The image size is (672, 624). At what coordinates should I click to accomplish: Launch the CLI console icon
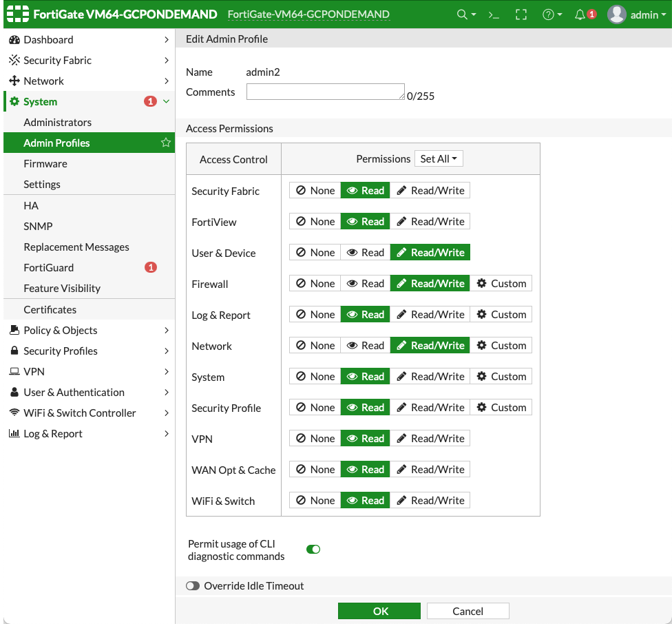click(494, 14)
